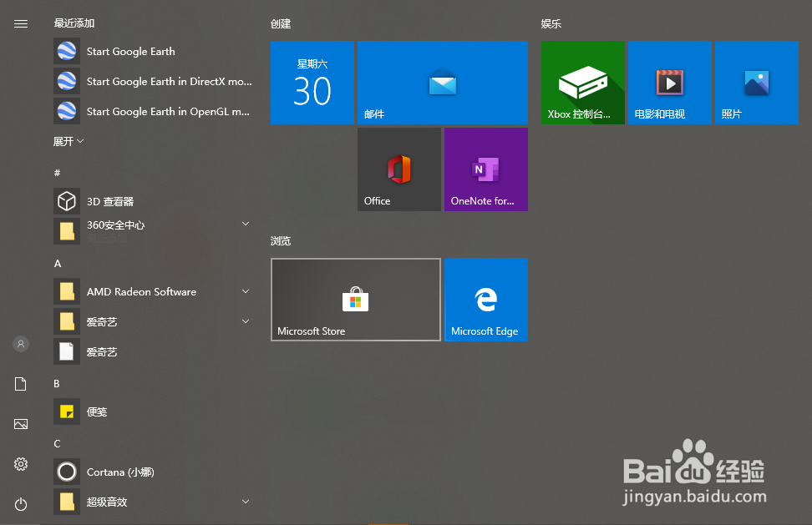Click the 娱乐 tile group title

coord(551,24)
